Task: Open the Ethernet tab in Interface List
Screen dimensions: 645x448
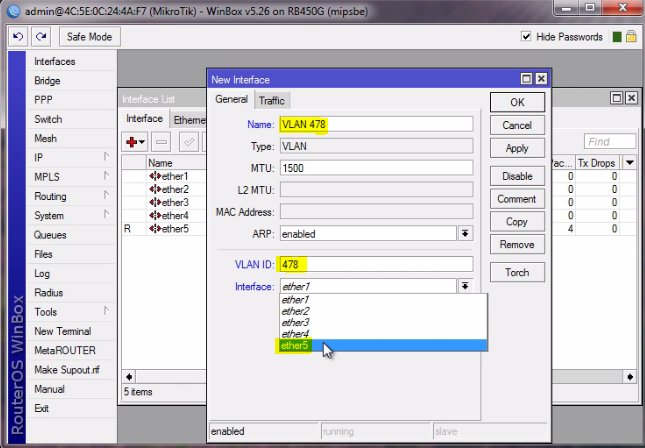Action: pos(189,120)
